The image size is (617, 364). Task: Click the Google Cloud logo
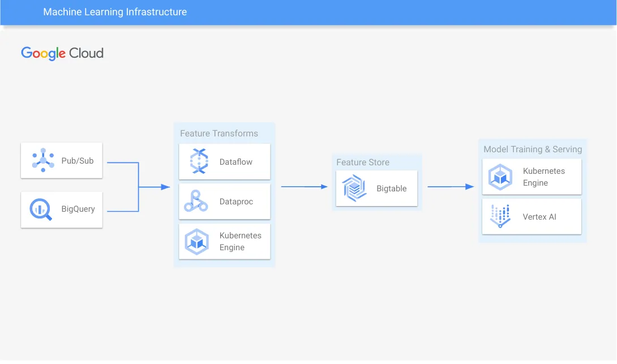(62, 53)
